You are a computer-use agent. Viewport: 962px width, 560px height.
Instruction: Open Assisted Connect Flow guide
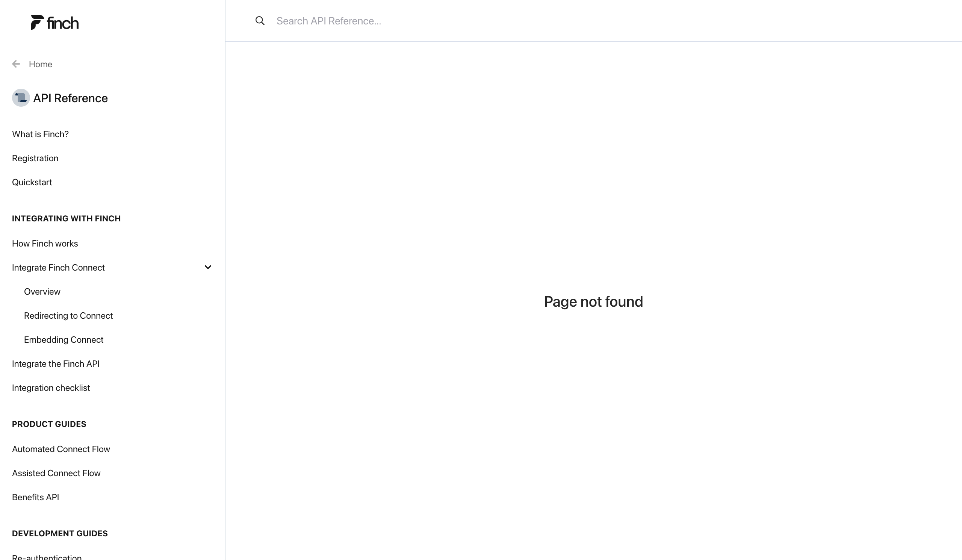[56, 473]
